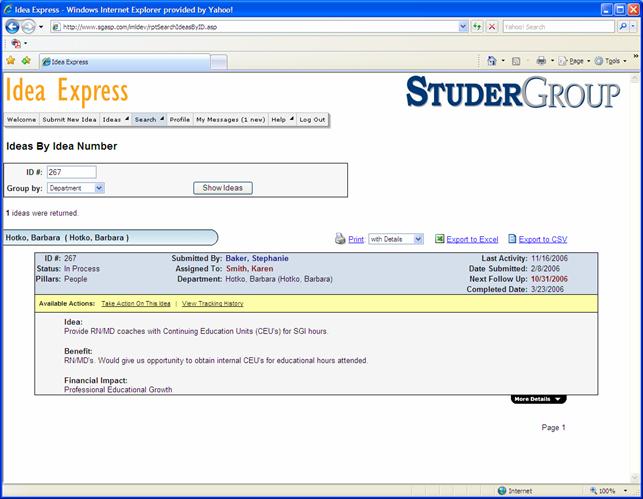Open the Home button dropdown arrow
643x499 pixels.
503,61
